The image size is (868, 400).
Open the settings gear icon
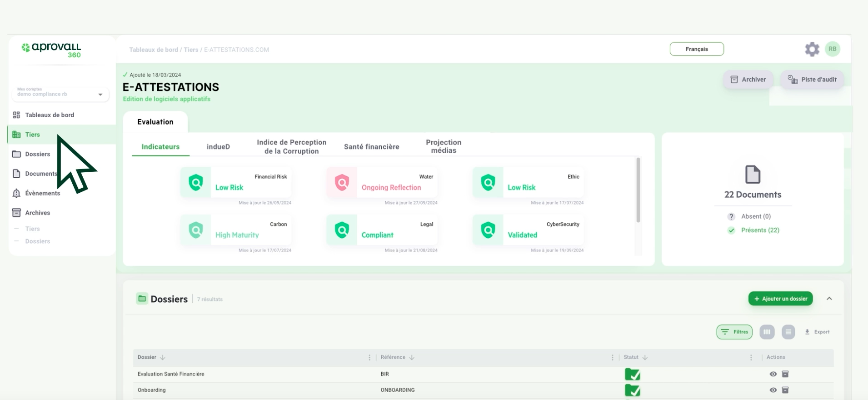pos(812,49)
